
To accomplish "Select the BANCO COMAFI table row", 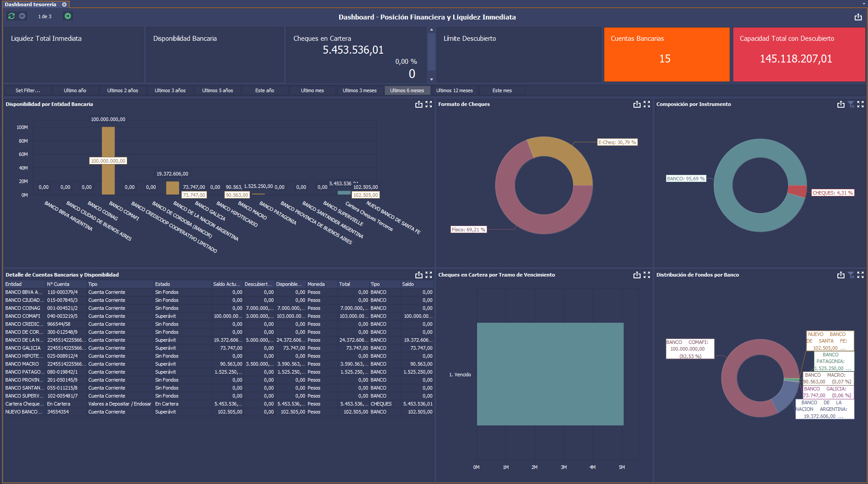I will (x=219, y=316).
